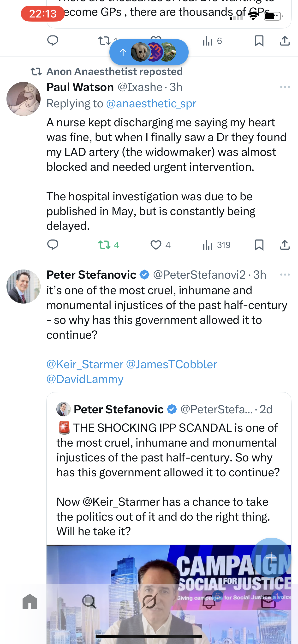Viewport: 298px width, 644px height.
Task: Undo repost on Paul Watson's tweet
Action: (x=104, y=245)
